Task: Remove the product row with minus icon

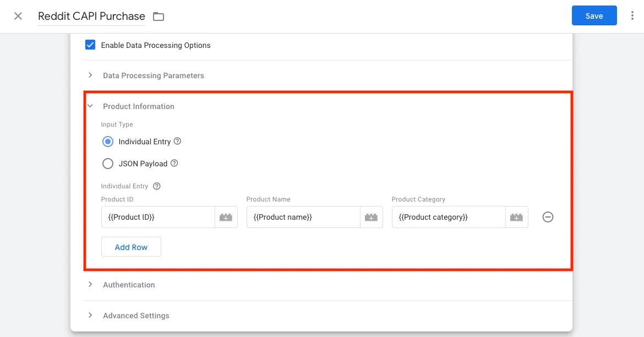Action: 548,217
